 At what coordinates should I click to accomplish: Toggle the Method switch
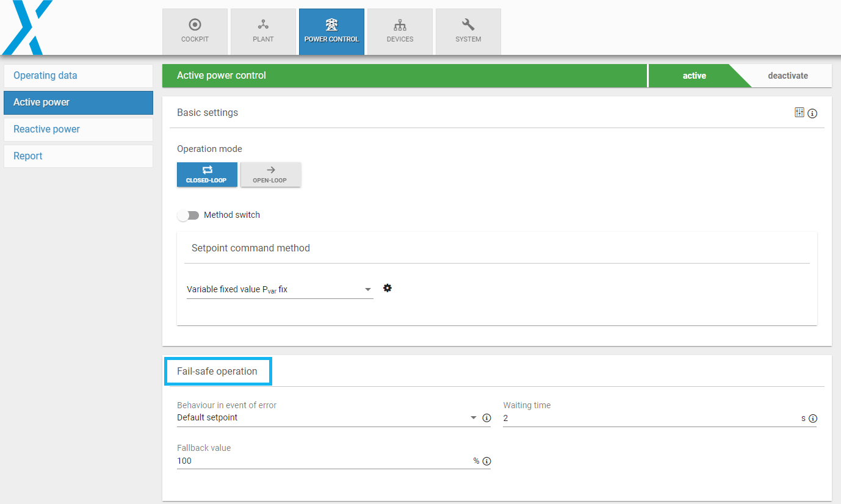click(x=188, y=215)
